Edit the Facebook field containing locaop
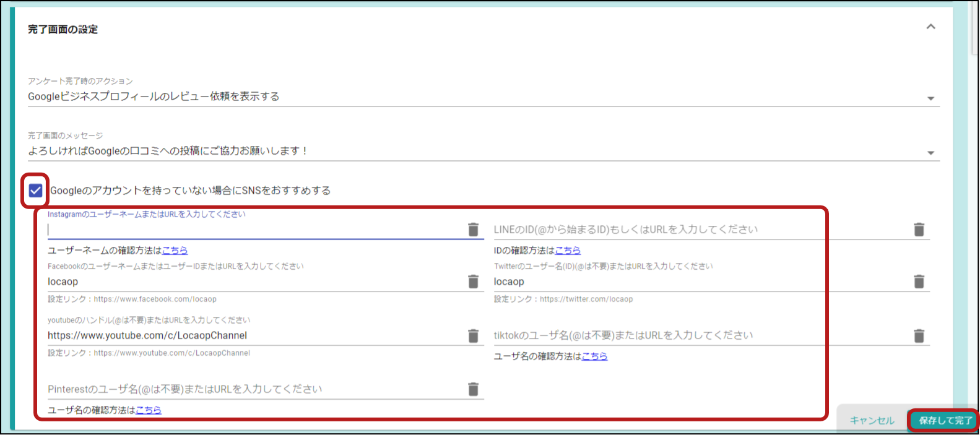980x435 pixels. click(x=256, y=282)
